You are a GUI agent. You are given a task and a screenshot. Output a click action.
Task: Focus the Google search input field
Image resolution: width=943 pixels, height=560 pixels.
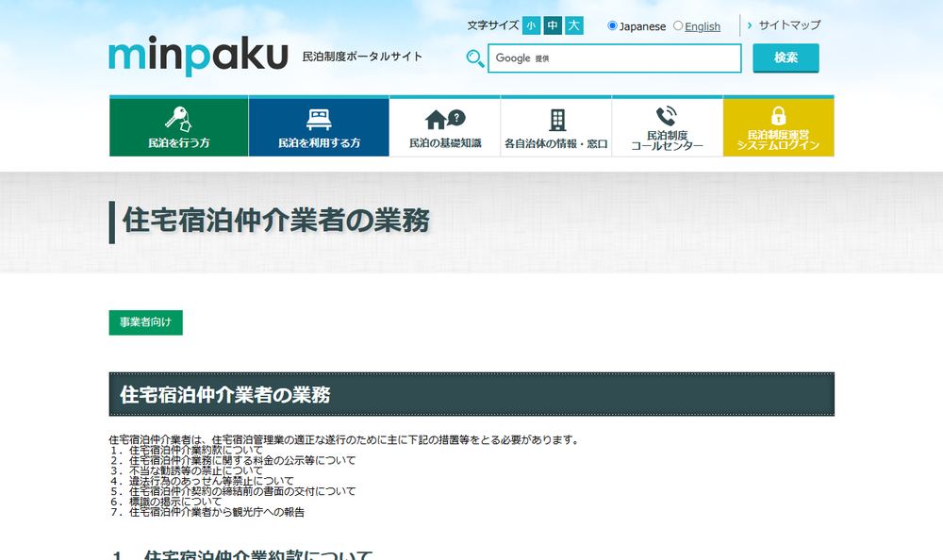click(x=615, y=58)
